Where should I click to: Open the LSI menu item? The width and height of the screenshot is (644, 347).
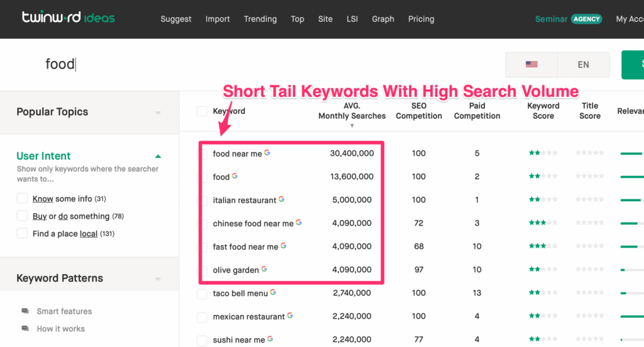coord(352,19)
